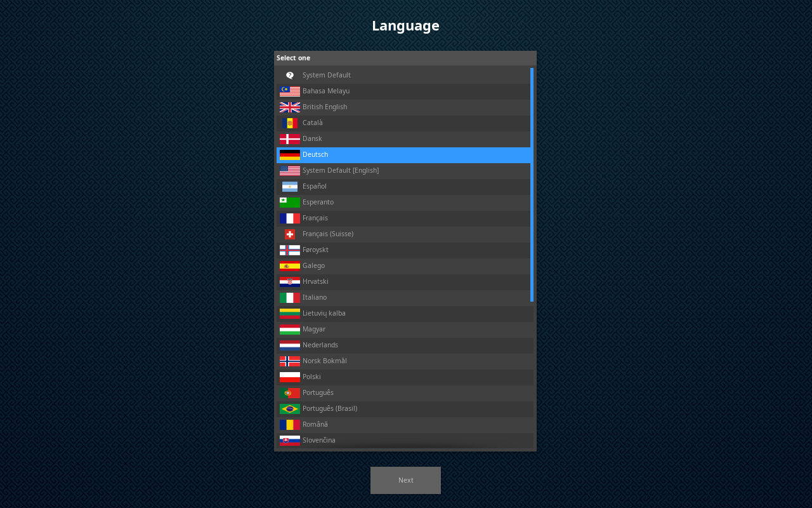Click the System Default question mark icon
The height and width of the screenshot is (508, 812).
pos(290,75)
